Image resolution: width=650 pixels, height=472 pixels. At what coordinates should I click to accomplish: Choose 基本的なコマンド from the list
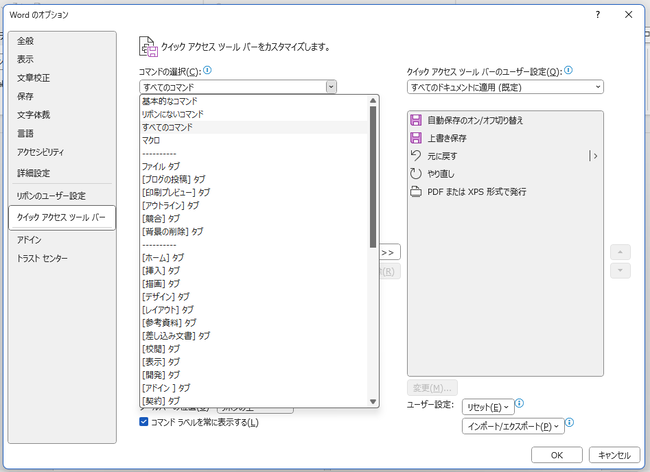[x=253, y=101]
